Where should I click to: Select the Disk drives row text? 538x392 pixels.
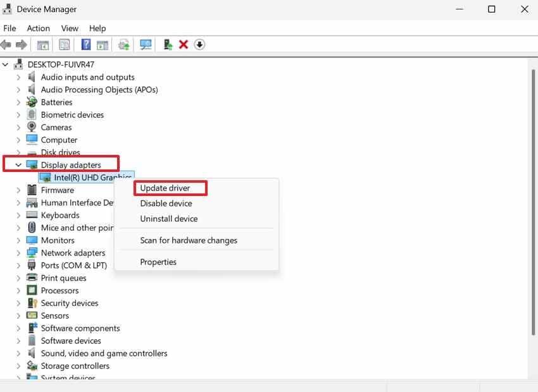pyautogui.click(x=60, y=152)
